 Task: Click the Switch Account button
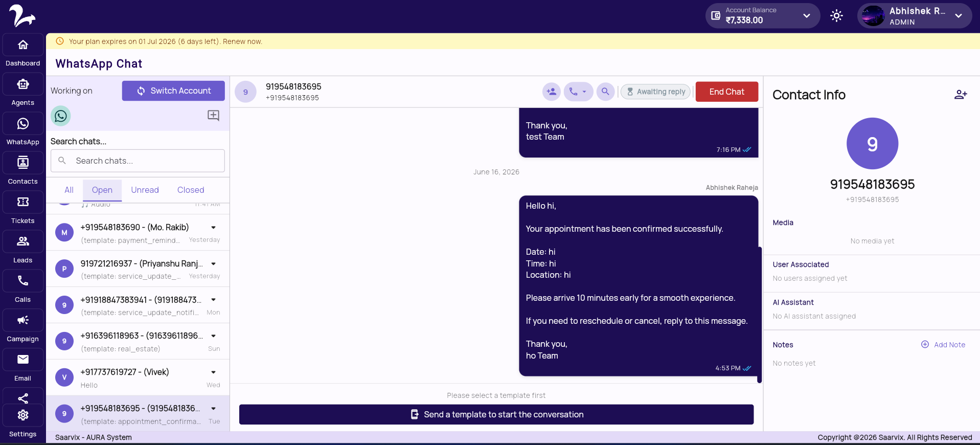[x=173, y=91]
